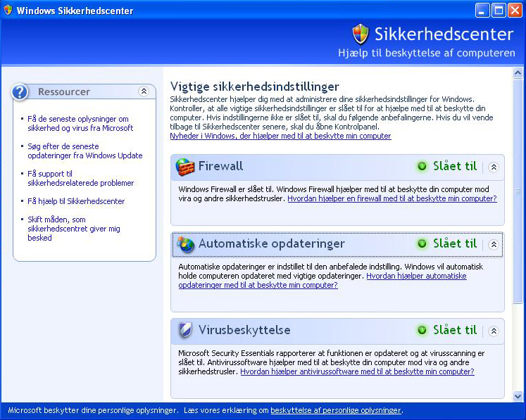
Task: Click the Firewall brick wall icon
Action: pyautogui.click(x=185, y=167)
